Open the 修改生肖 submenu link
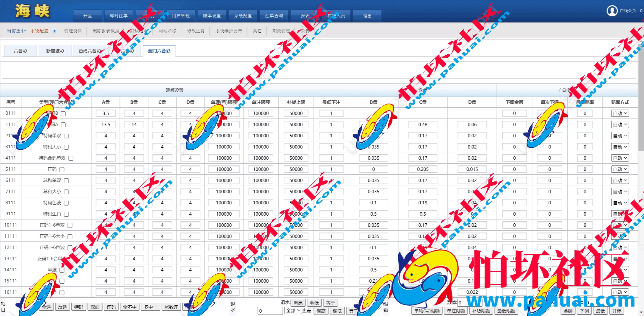644x316 pixels. (196, 31)
